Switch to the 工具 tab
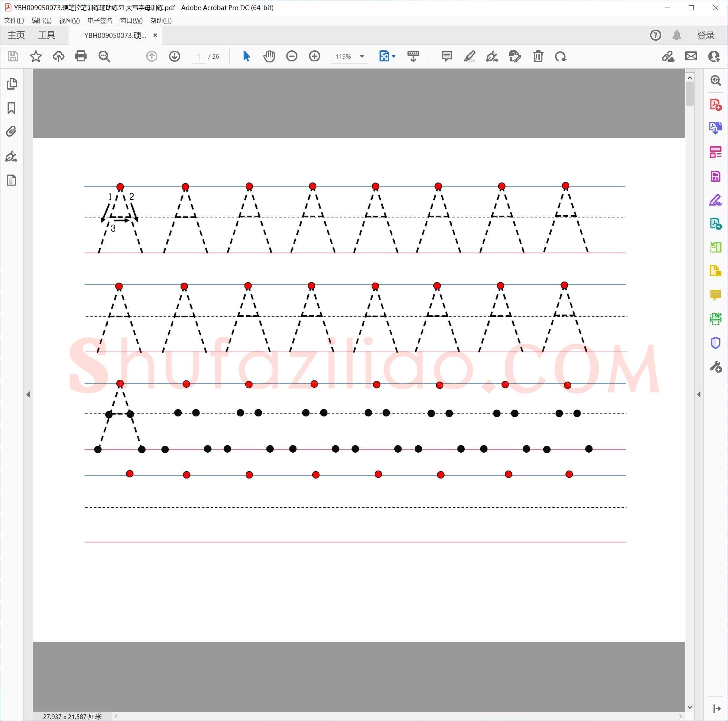 [46, 35]
